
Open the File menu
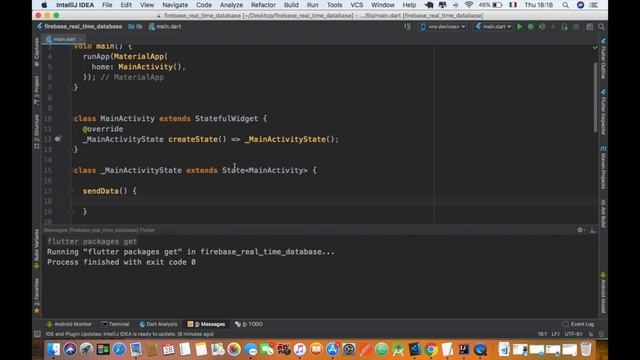point(107,5)
